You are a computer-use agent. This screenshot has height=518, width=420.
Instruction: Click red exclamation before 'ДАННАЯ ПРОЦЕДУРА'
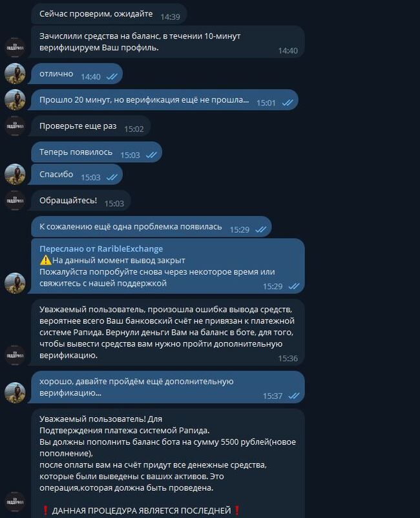[46, 510]
